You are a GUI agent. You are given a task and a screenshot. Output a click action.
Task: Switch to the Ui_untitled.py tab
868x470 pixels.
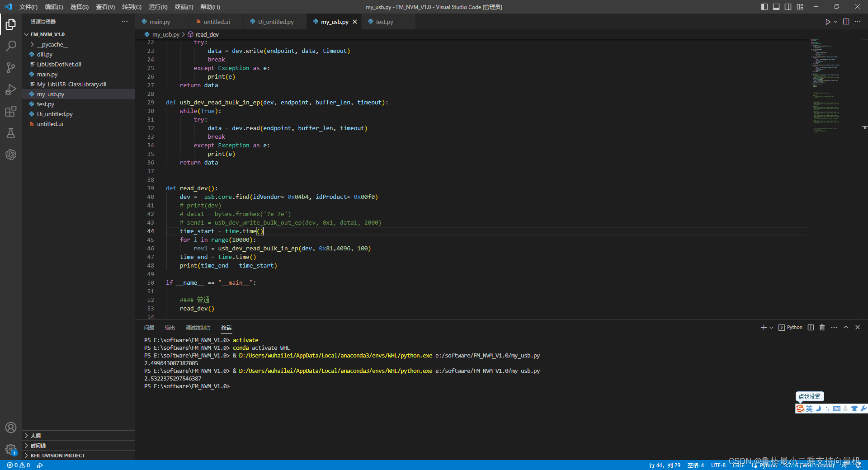(x=276, y=22)
